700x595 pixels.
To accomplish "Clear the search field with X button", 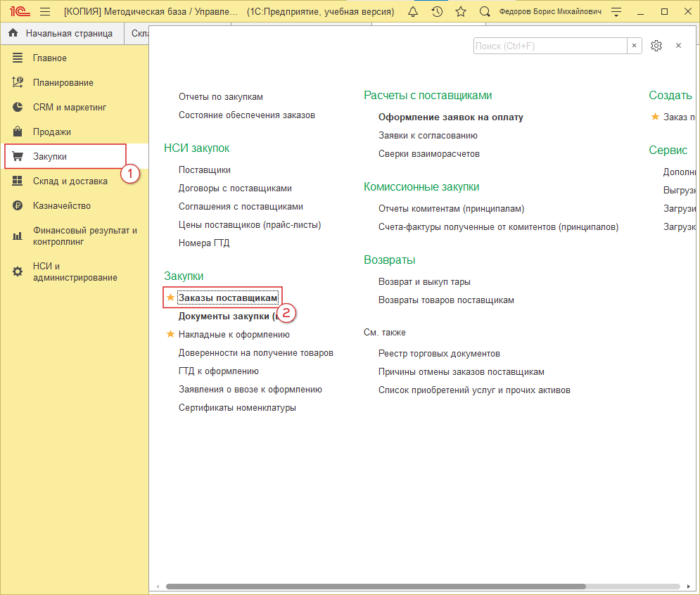I will pyautogui.click(x=635, y=46).
